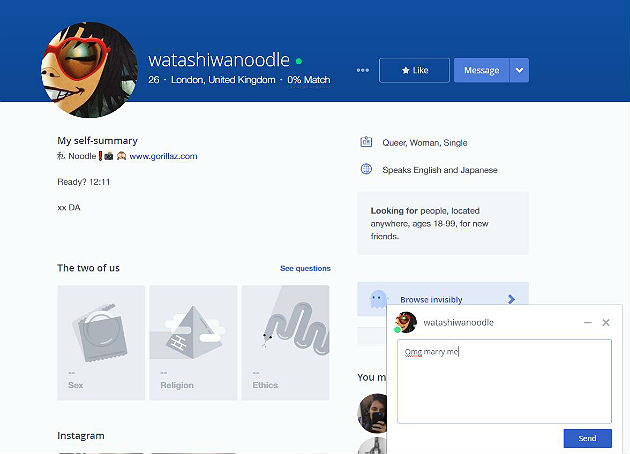Open the Ethics category card
The height and width of the screenshot is (454, 630).
(285, 343)
